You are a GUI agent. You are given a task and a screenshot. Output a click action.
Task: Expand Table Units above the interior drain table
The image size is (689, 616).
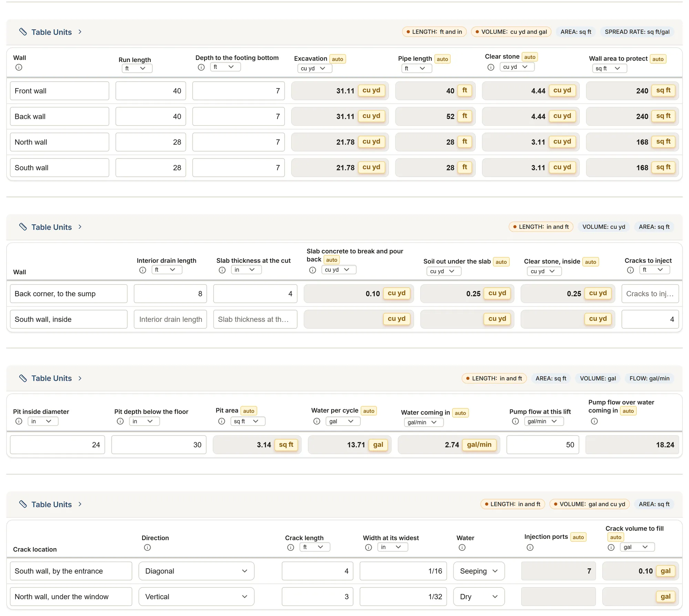click(x=51, y=227)
